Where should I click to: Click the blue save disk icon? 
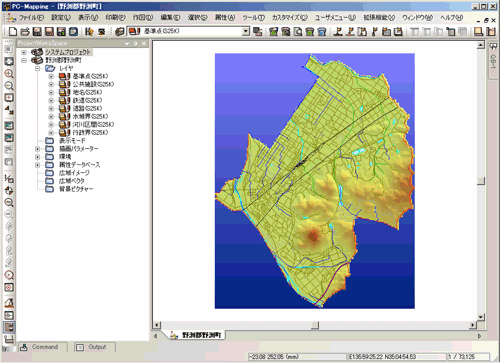(x=73, y=32)
